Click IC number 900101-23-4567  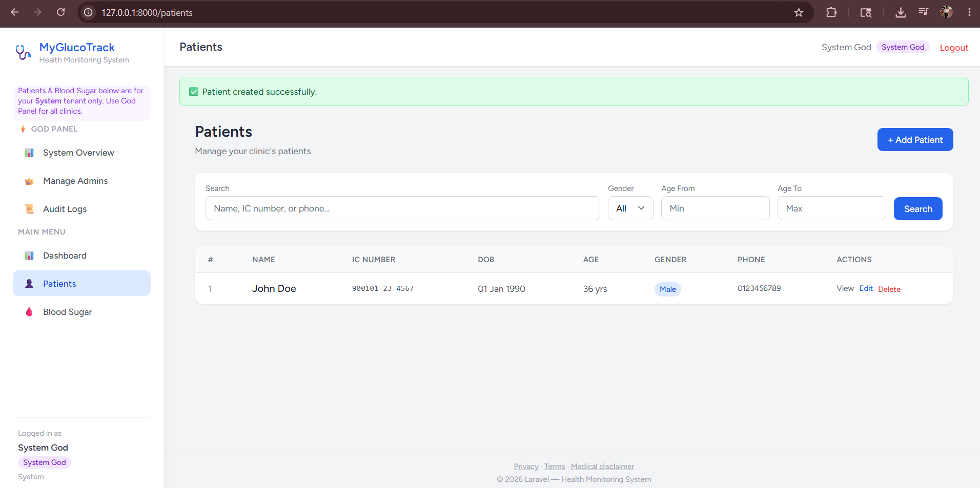pyautogui.click(x=383, y=288)
